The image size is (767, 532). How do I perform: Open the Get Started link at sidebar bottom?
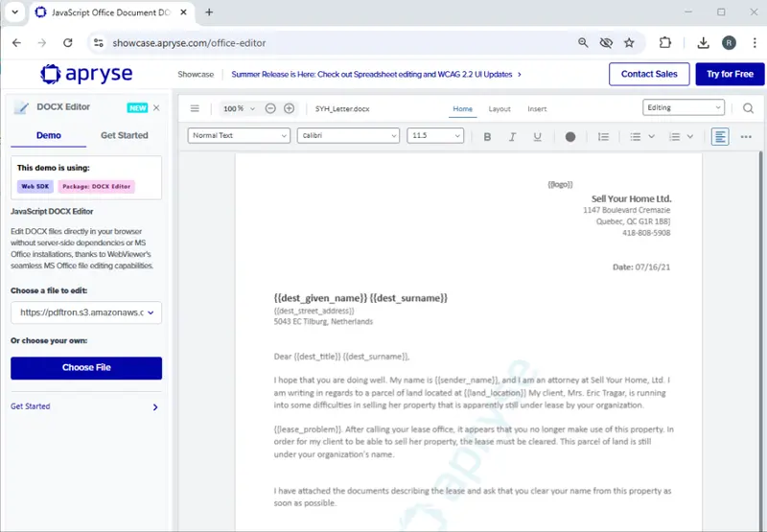pos(31,406)
